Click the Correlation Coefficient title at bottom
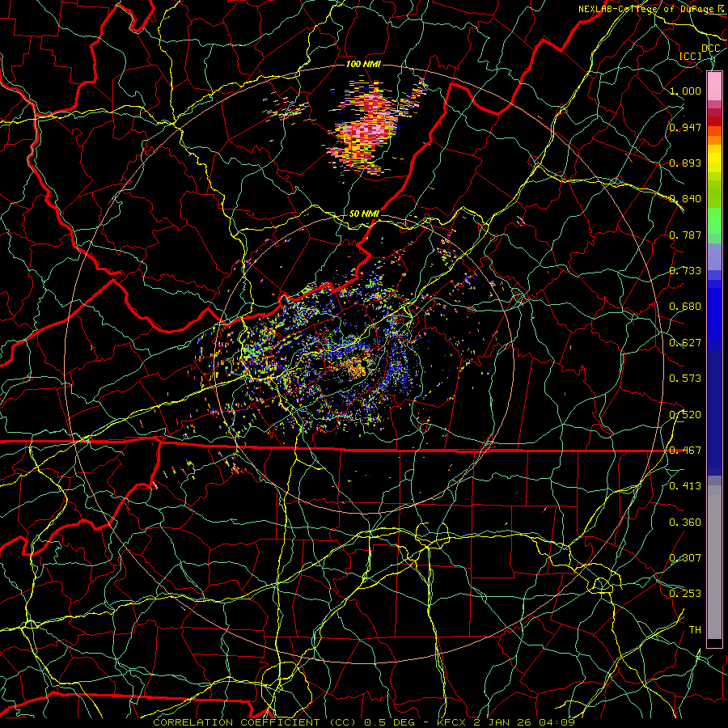 363,722
